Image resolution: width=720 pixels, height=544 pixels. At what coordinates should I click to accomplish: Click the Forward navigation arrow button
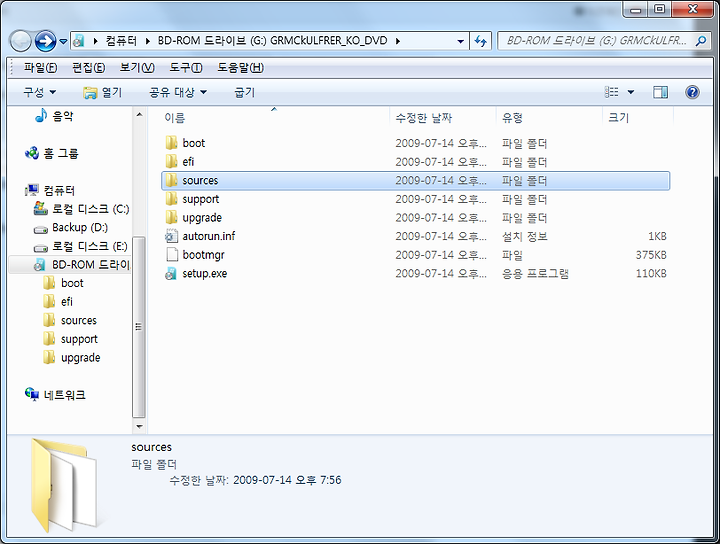(45, 42)
